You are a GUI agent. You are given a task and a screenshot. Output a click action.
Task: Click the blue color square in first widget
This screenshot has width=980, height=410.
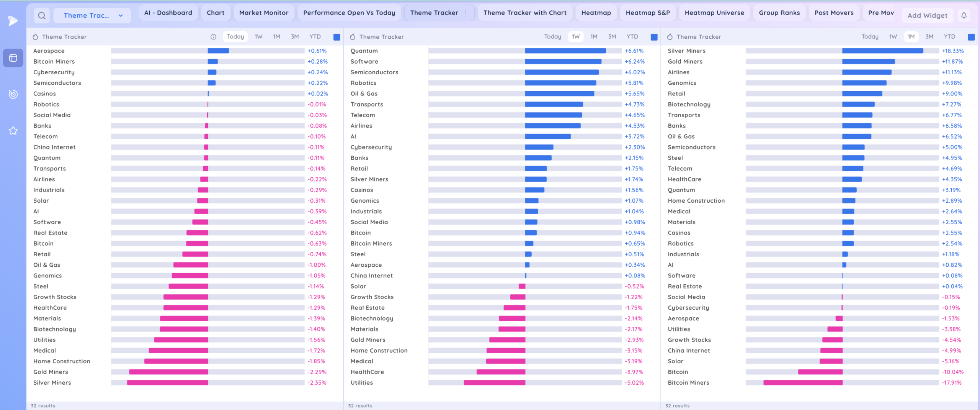(336, 37)
